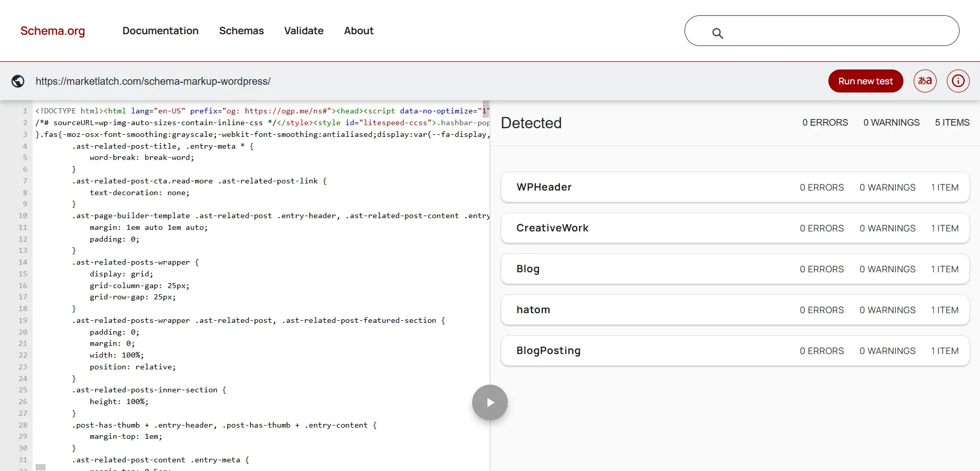Click the Run new test button
980x471 pixels.
click(x=866, y=81)
